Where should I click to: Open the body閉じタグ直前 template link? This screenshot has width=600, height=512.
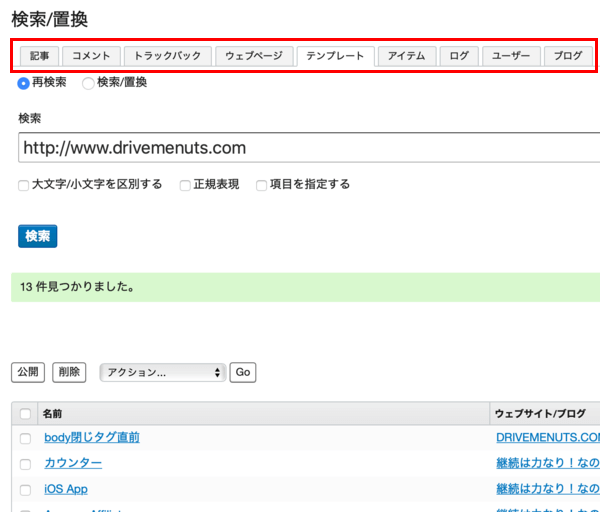92,437
